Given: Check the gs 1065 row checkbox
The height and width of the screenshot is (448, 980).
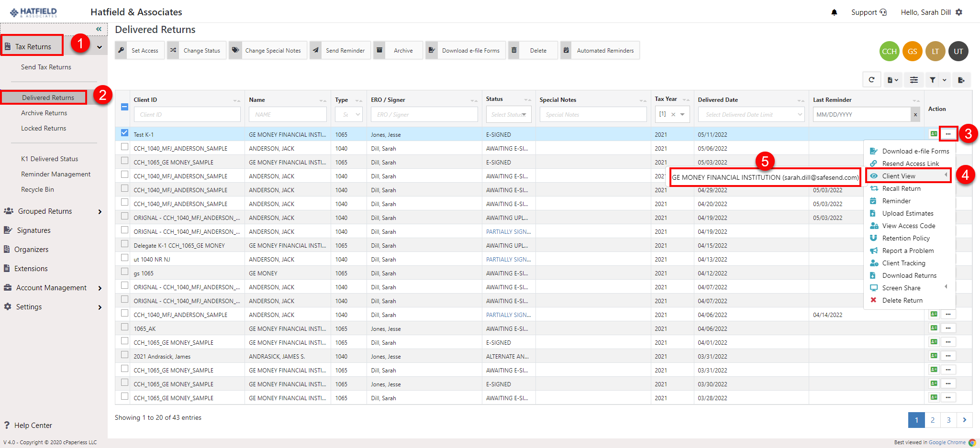Looking at the screenshot, I should pyautogui.click(x=125, y=272).
